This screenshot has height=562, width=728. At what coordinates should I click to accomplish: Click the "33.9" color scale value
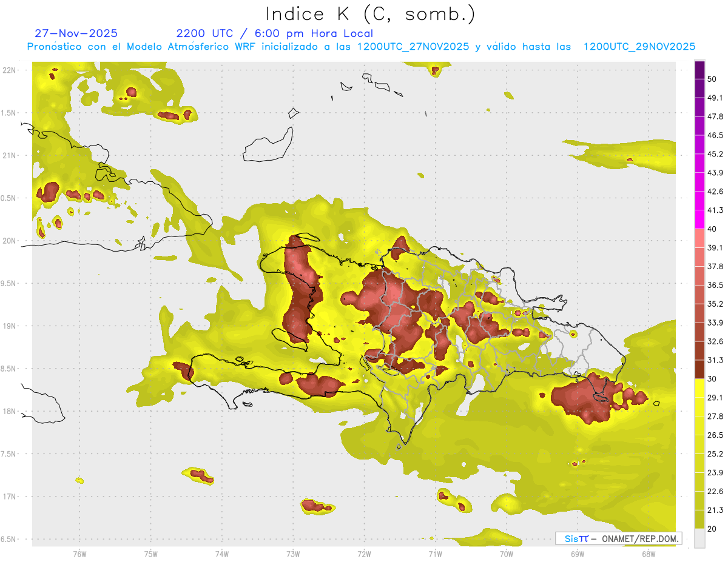tap(716, 323)
